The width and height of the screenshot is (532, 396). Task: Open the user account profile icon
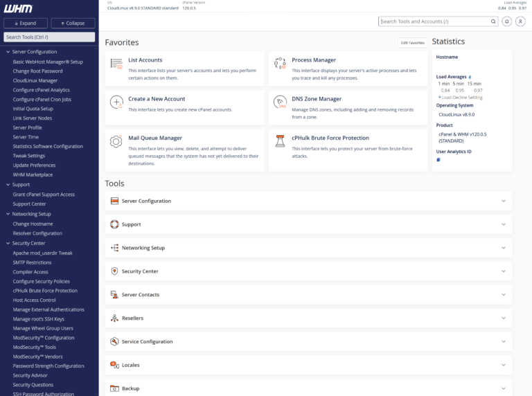(x=520, y=21)
